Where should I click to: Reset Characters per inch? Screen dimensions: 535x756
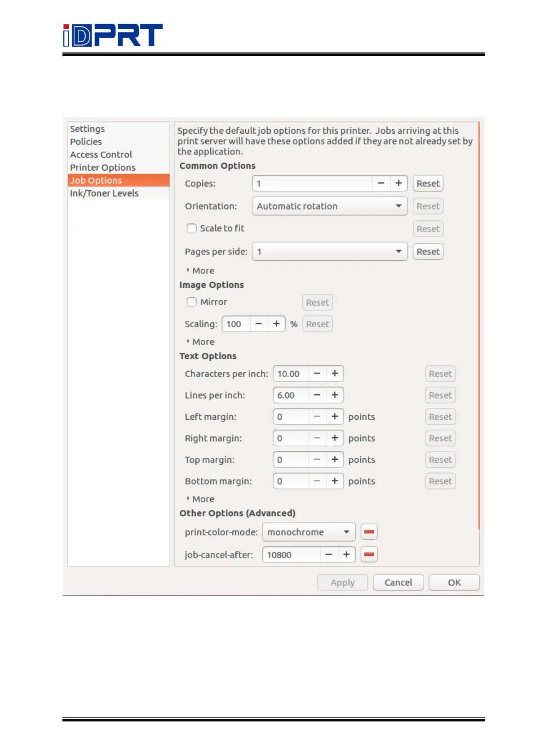(x=440, y=374)
